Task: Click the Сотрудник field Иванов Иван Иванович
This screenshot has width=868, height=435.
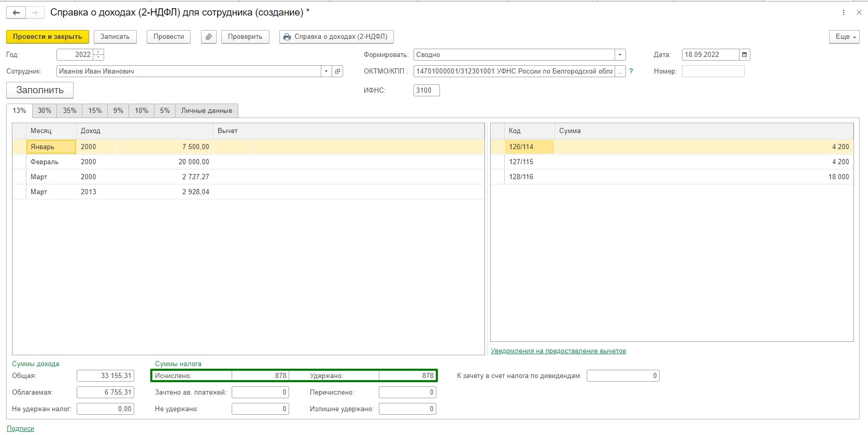Action: pyautogui.click(x=189, y=71)
